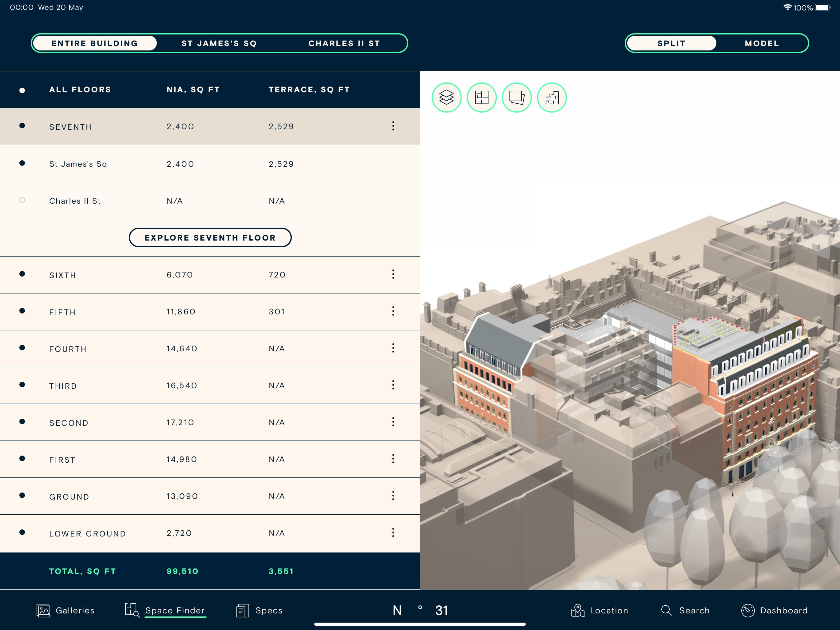The height and width of the screenshot is (630, 840).
Task: Click the floor plan view icon
Action: [481, 97]
